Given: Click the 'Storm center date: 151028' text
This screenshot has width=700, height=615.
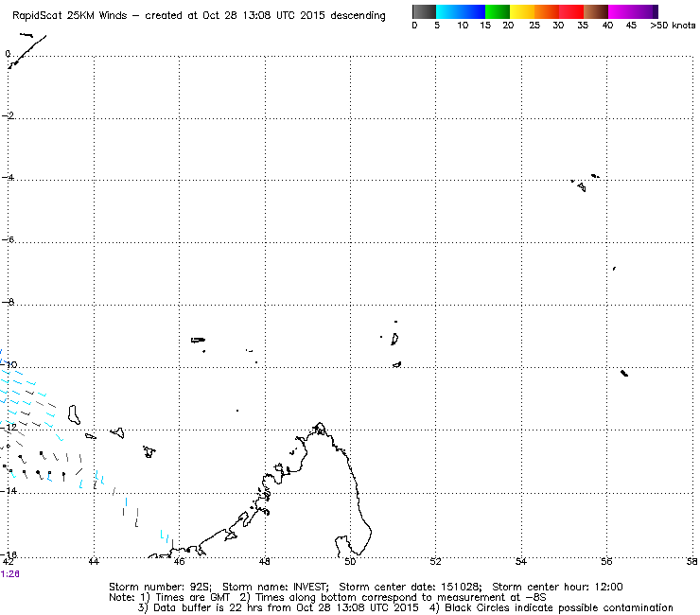Looking at the screenshot, I should coord(411,587).
